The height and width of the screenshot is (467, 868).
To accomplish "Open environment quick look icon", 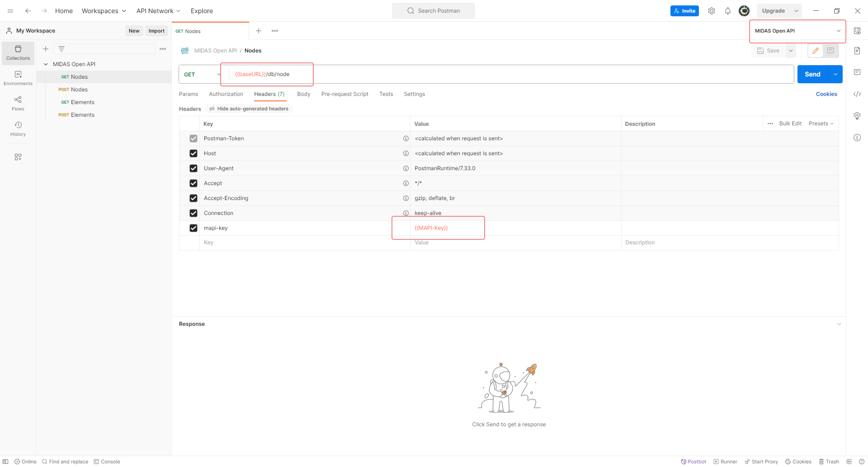I will [857, 31].
